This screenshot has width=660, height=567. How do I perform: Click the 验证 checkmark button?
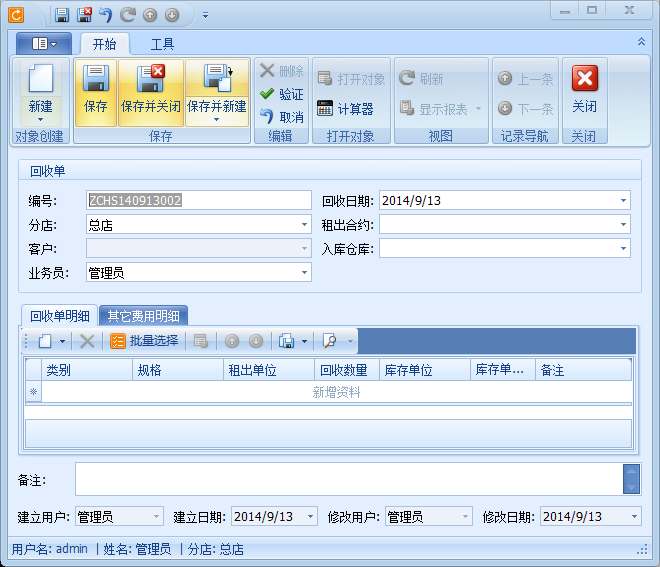[x=282, y=94]
